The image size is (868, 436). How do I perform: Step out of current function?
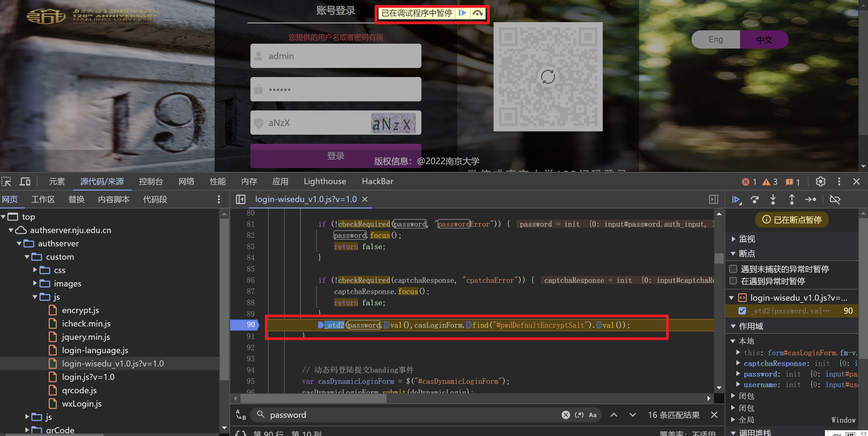(x=792, y=199)
